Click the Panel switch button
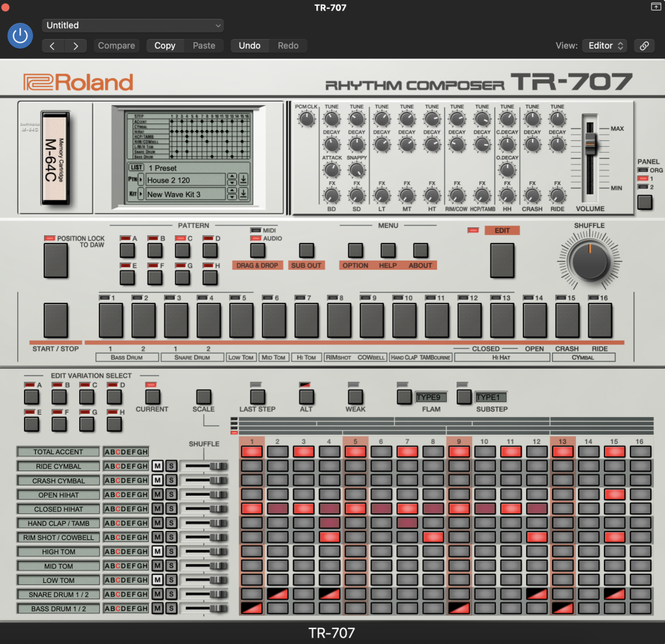Screen dimensions: 665x644 645,202
